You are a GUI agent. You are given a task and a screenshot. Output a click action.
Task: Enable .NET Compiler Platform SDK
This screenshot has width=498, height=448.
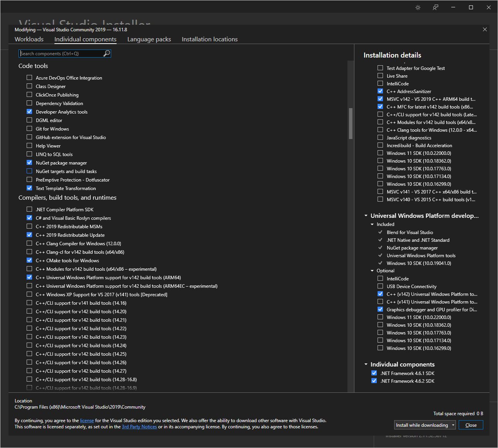pos(29,209)
